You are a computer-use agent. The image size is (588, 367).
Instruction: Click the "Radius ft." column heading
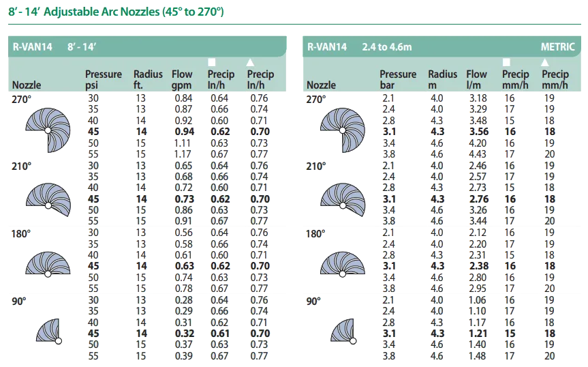(x=148, y=80)
